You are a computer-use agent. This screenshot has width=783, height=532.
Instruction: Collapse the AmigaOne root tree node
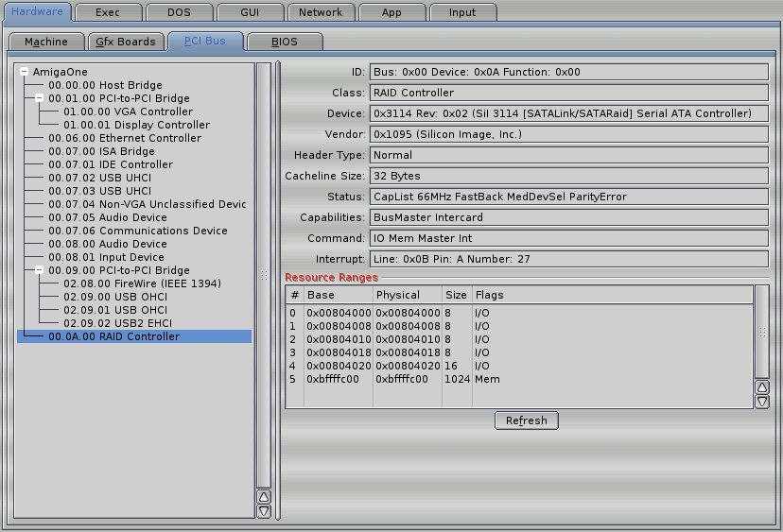pyautogui.click(x=25, y=72)
